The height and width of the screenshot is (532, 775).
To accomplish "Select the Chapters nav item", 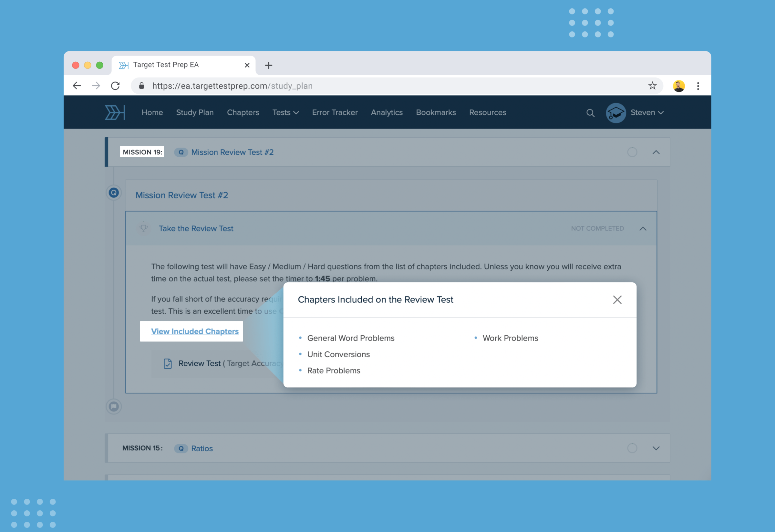I will [243, 112].
